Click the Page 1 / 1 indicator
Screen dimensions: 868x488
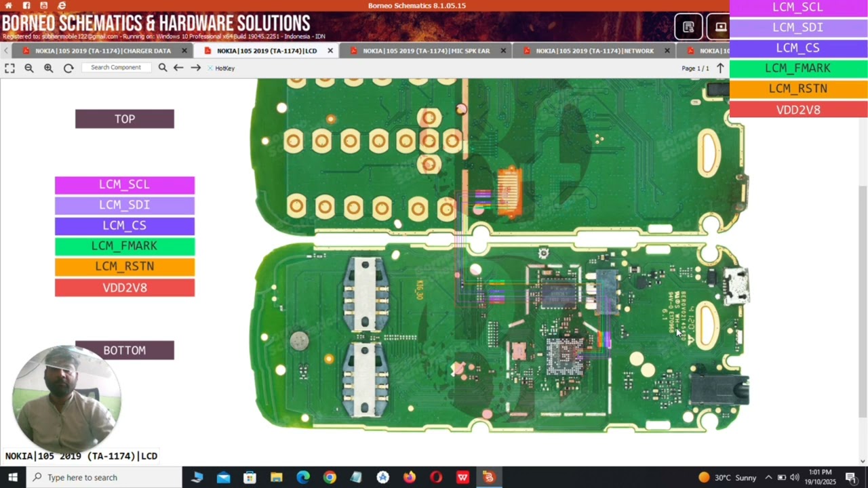coord(695,68)
